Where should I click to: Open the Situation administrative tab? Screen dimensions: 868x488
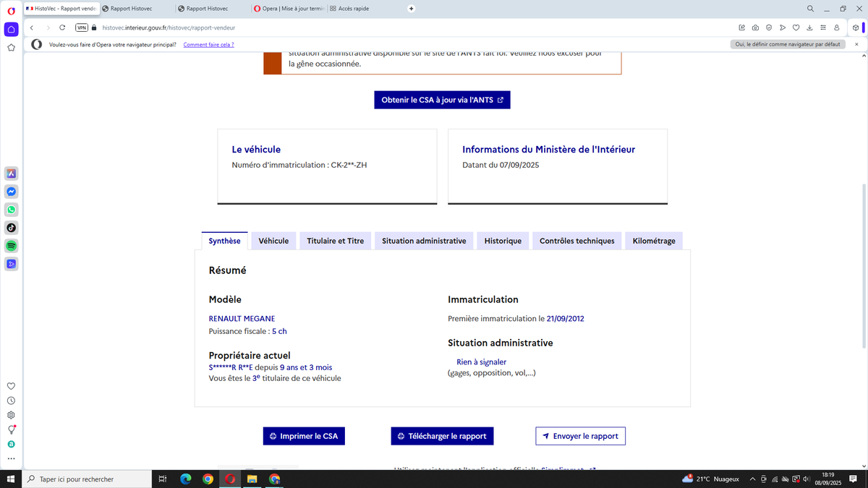pos(424,241)
